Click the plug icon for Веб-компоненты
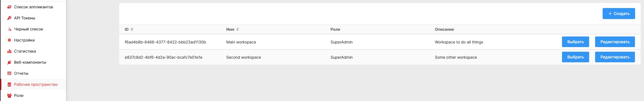The width and height of the screenshot is (644, 101). (x=9, y=62)
